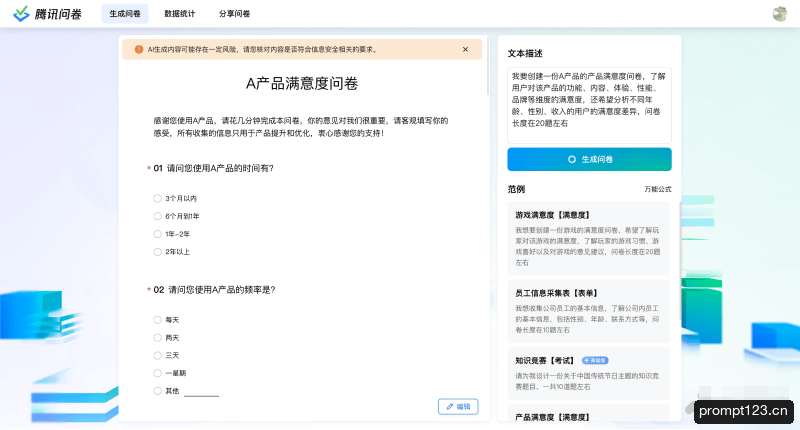Click the 文本描述 heading
800x430 pixels.
(525, 54)
